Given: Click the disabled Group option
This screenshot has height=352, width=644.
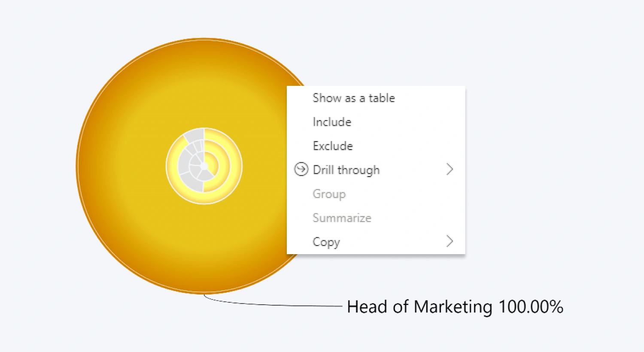Looking at the screenshot, I should (329, 194).
